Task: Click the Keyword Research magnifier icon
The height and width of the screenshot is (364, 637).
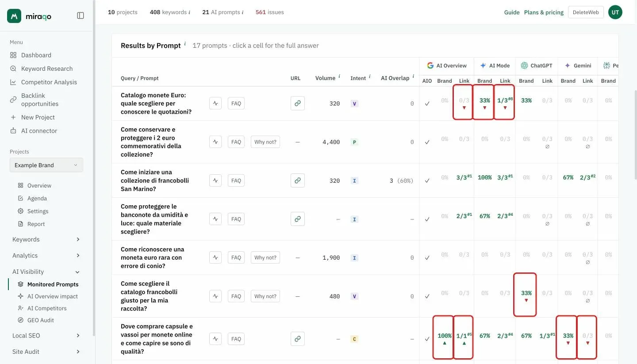Action: point(13,69)
